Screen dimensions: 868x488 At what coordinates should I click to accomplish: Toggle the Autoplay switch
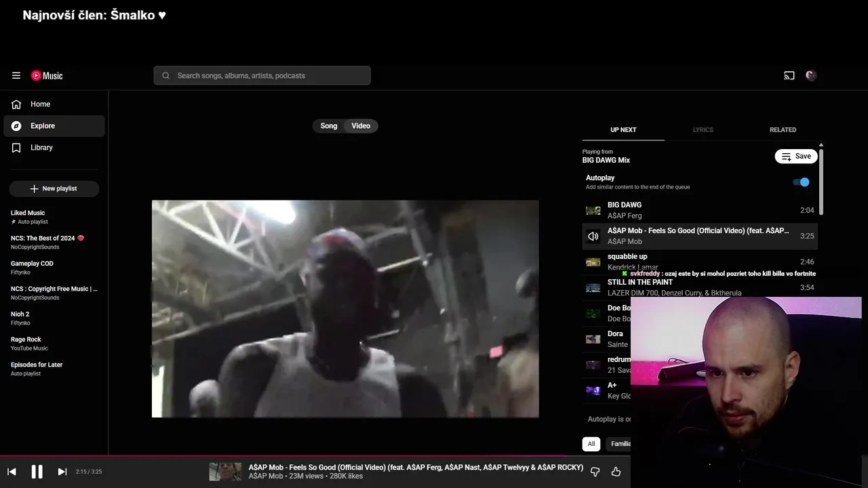tap(801, 182)
